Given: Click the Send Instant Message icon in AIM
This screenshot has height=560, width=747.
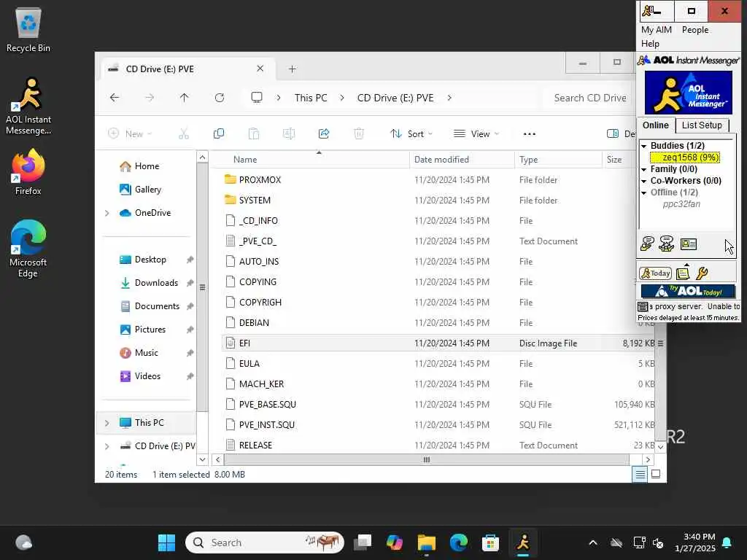Looking at the screenshot, I should (647, 244).
